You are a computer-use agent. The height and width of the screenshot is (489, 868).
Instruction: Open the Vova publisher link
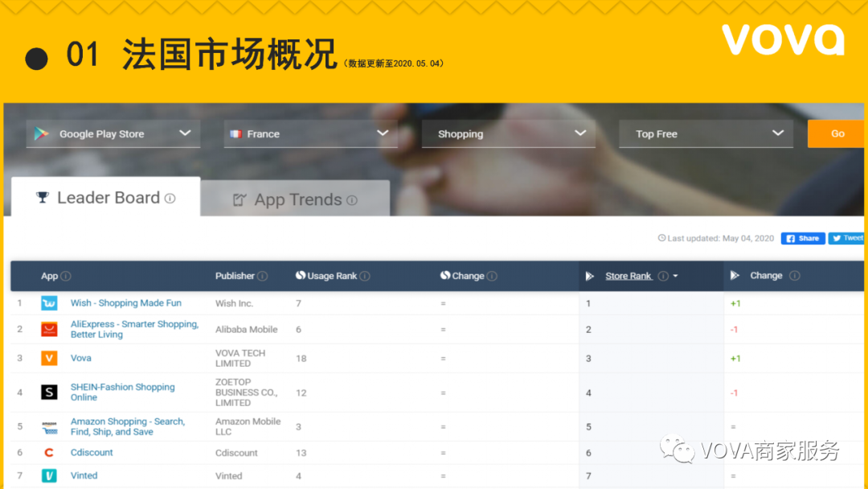point(80,358)
